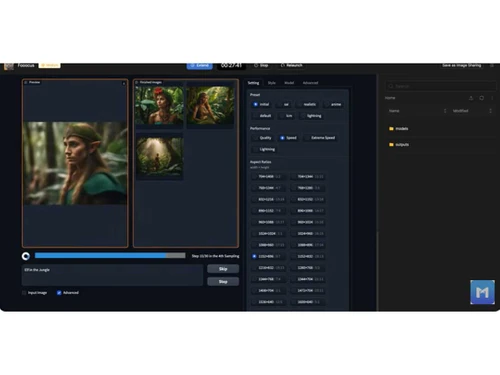This screenshot has width=500, height=375.
Task: Click the sampling progress bar
Action: point(110,255)
